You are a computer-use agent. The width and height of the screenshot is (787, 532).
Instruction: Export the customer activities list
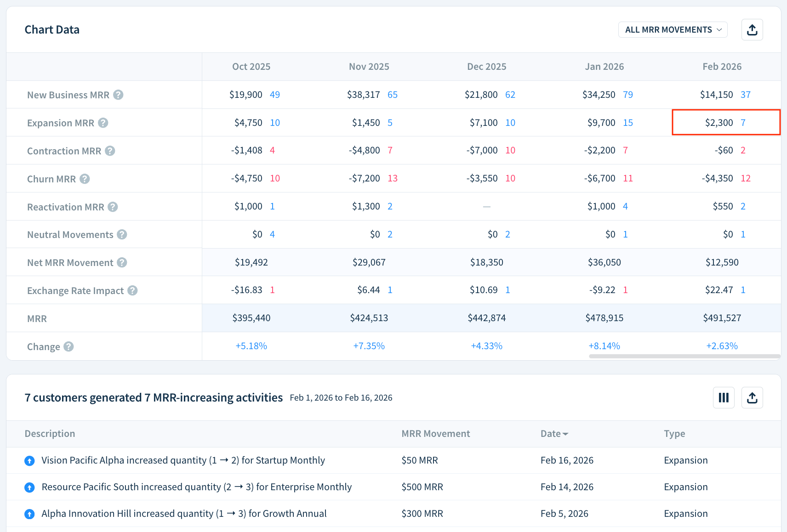click(x=752, y=397)
